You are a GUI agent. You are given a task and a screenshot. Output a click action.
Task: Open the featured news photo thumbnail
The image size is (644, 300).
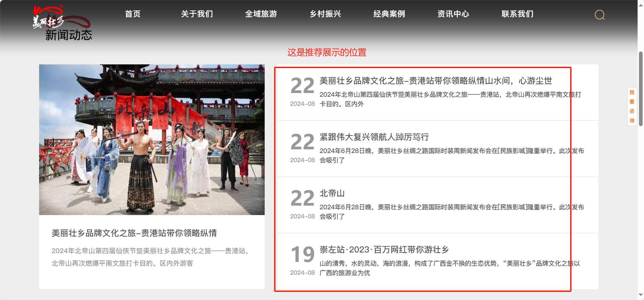[152, 140]
